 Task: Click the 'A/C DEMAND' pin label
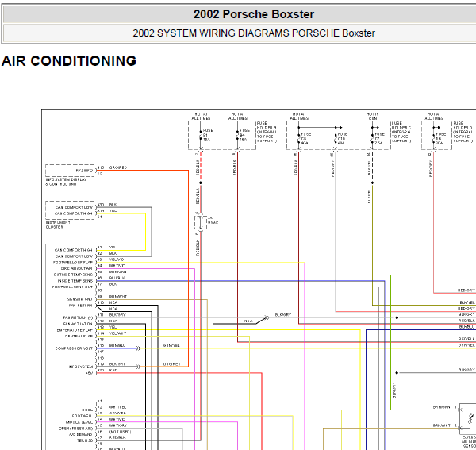click(80, 434)
